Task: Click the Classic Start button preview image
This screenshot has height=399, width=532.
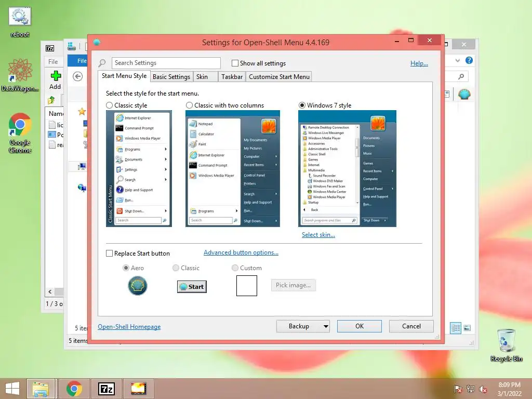Action: click(192, 287)
